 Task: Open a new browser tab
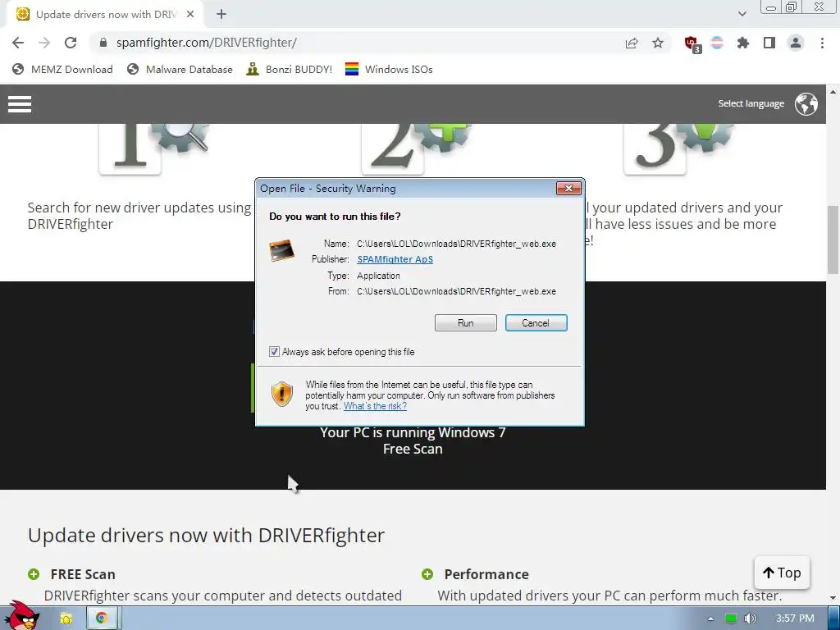(x=221, y=15)
